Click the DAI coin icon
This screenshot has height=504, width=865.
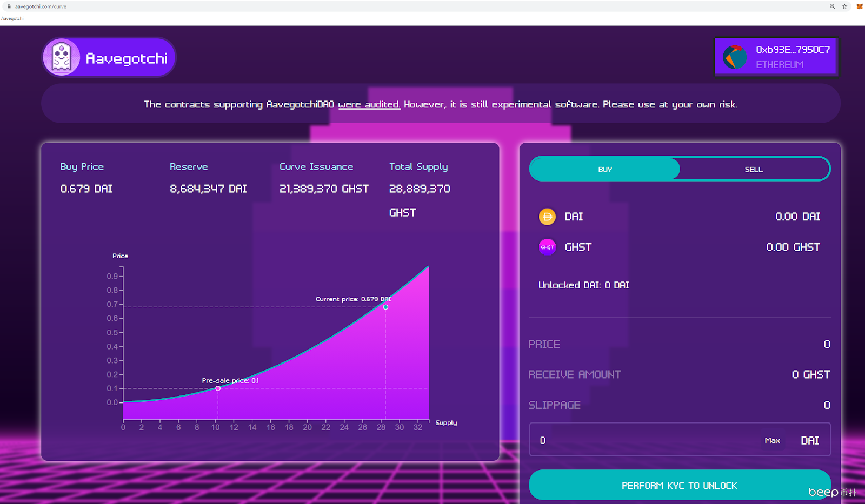(547, 217)
